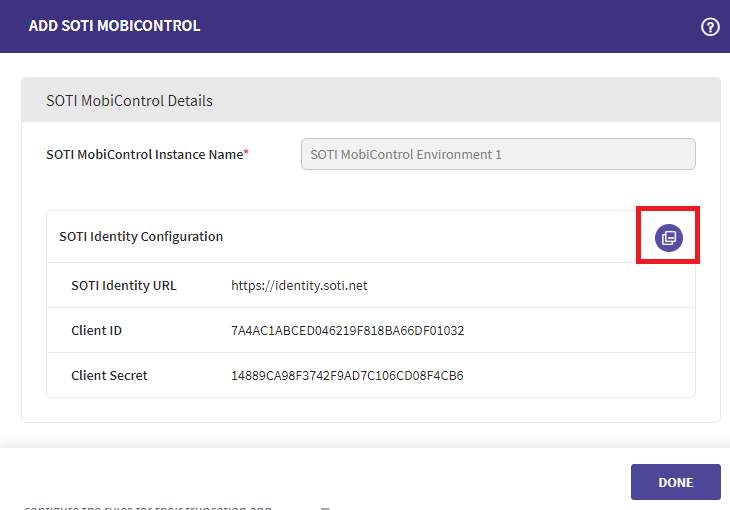The height and width of the screenshot is (510, 730).
Task: Click the red required asterisk marker
Action: 246,154
